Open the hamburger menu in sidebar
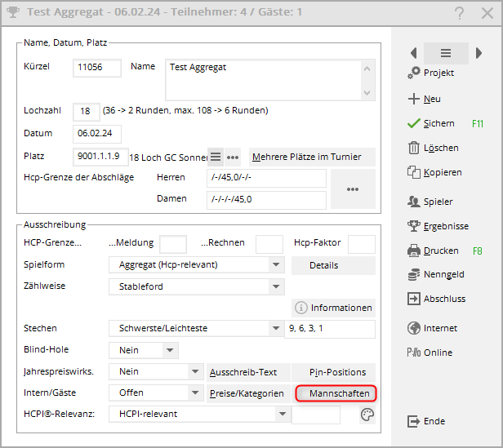Viewport: 503px width, 448px height. point(446,53)
